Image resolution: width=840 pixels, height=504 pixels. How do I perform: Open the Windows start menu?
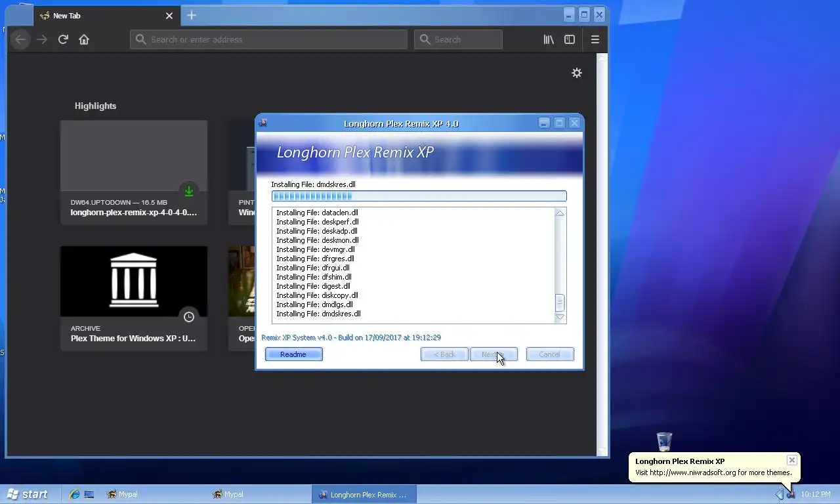27,494
